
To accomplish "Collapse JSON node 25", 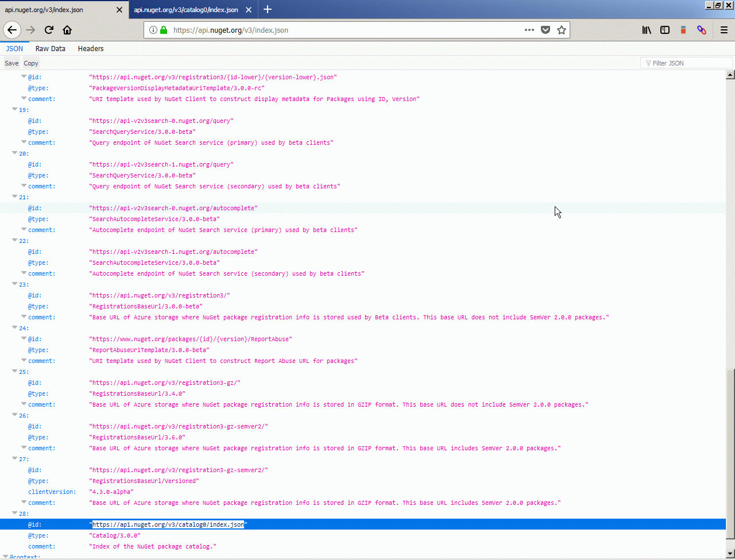I will 15,372.
